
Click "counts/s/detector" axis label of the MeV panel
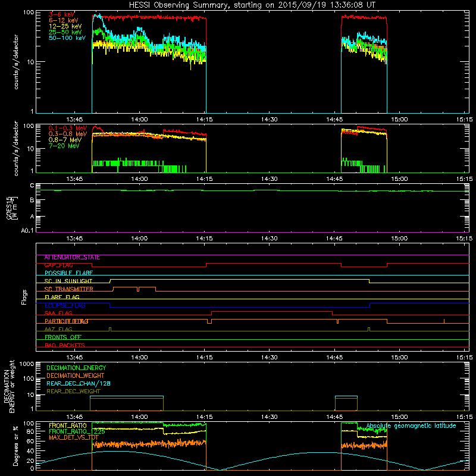pyautogui.click(x=16, y=149)
